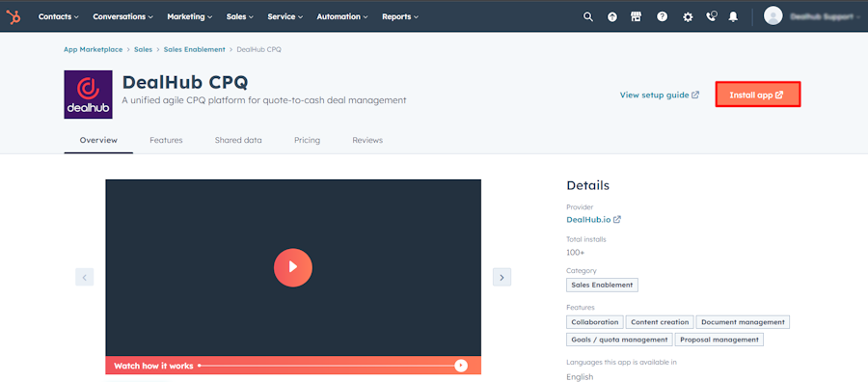Expand the Reports menu
Image resolution: width=868 pixels, height=382 pixels.
[x=400, y=16]
